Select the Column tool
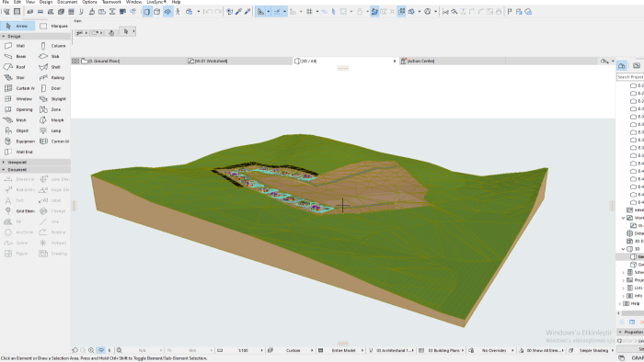 coord(53,46)
